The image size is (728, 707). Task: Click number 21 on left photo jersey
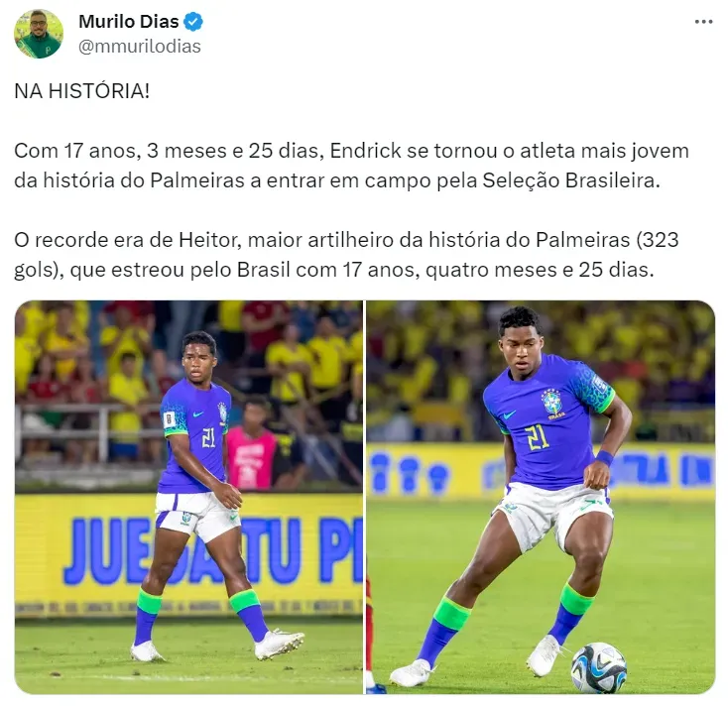tap(208, 437)
